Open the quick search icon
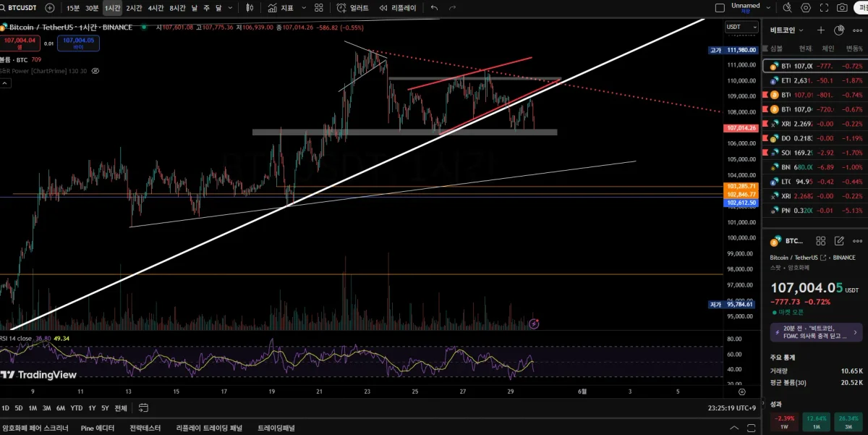Screen dimensions: 868x435 788,8
